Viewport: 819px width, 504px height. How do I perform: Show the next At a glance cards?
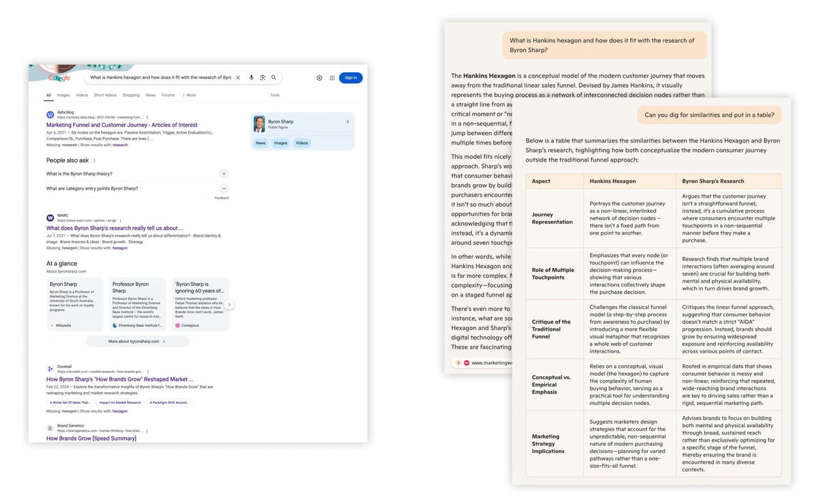click(x=229, y=305)
